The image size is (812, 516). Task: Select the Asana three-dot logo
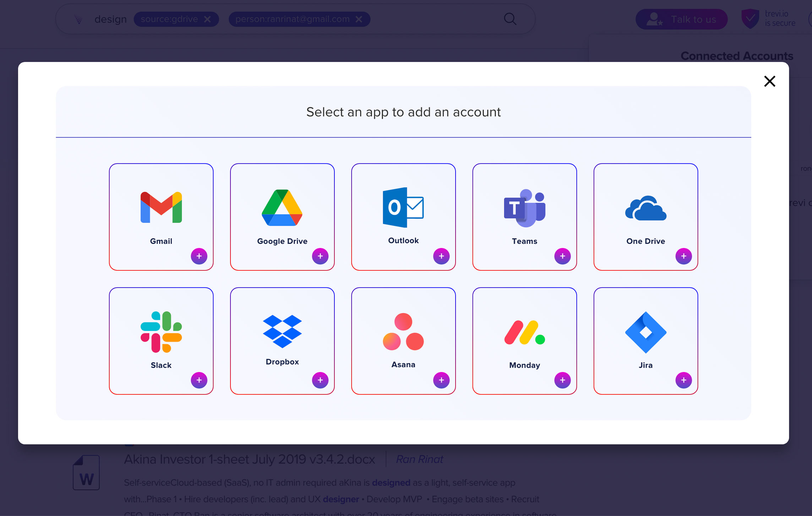(x=403, y=332)
